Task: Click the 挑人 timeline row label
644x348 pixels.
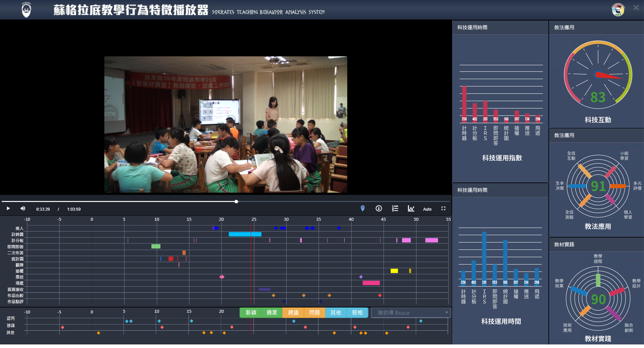Action: 19,228
